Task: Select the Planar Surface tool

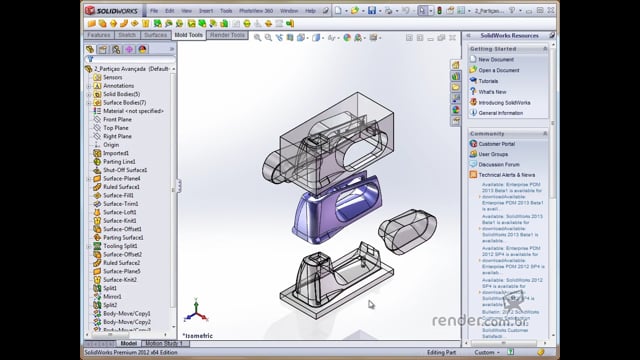Action: point(92,24)
